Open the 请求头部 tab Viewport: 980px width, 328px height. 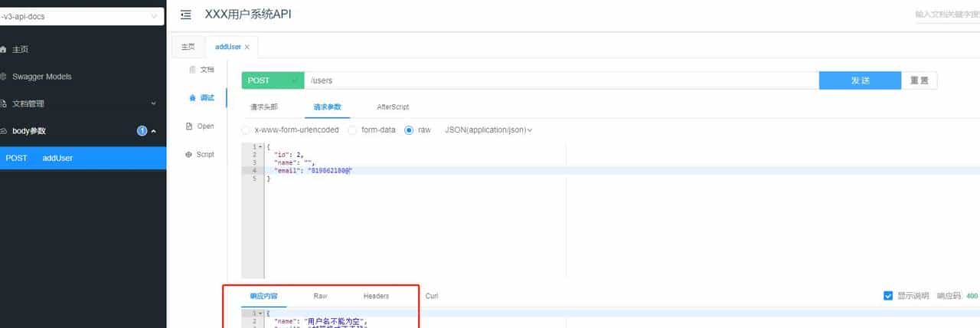263,107
